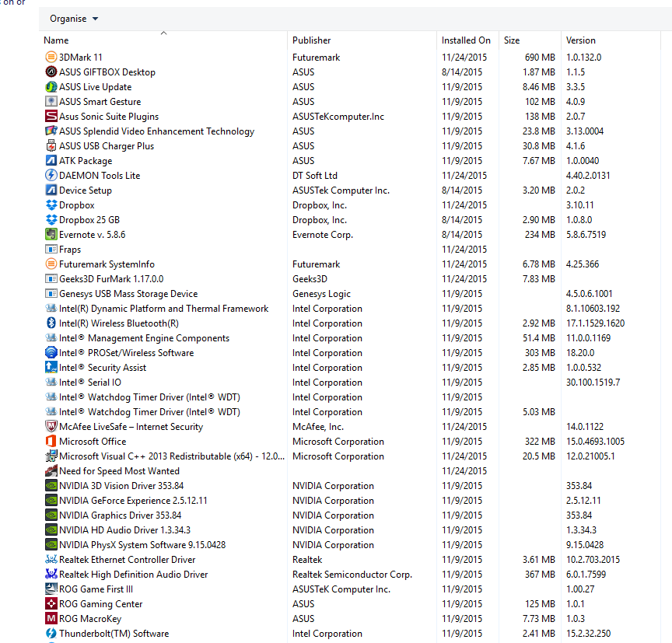Click publisher ASUSTeKcomputer.Inc
The height and width of the screenshot is (643, 672).
click(x=338, y=117)
